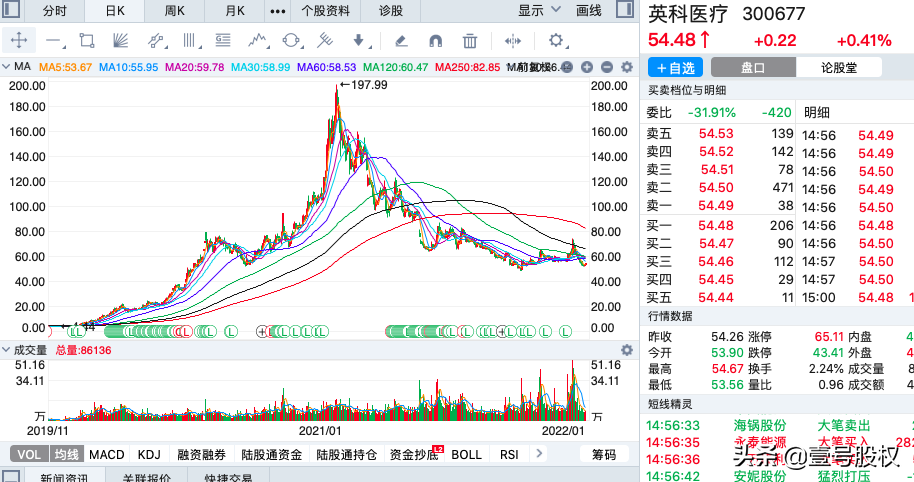
Task: Toggle the right sidebar panel icon
Action: coord(624,10)
